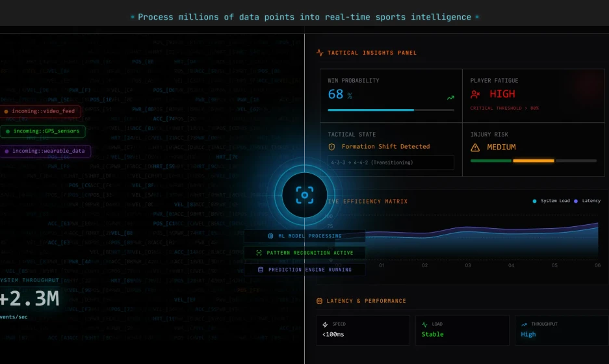The width and height of the screenshot is (609, 364).
Task: Click the tactical state shield icon
Action: click(x=331, y=147)
